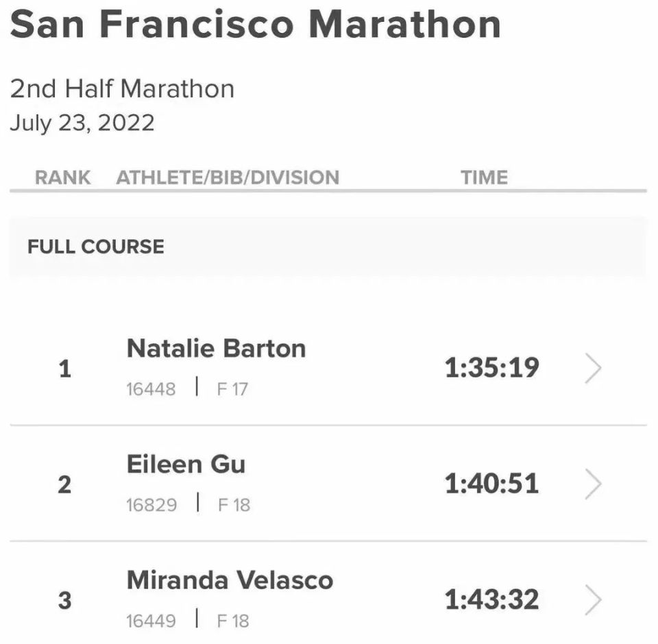This screenshot has height=644, width=658.
Task: Select the FULL COURSE section header
Action: (x=96, y=247)
